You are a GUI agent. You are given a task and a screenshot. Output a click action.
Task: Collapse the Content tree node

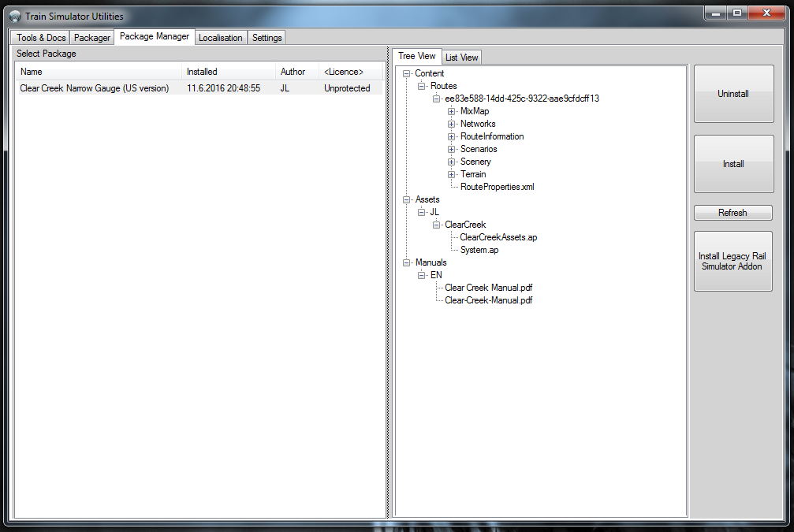click(406, 73)
